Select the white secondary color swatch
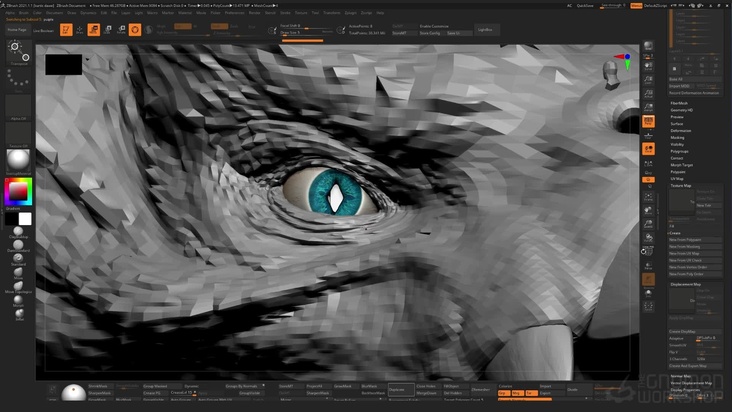 pos(25,219)
